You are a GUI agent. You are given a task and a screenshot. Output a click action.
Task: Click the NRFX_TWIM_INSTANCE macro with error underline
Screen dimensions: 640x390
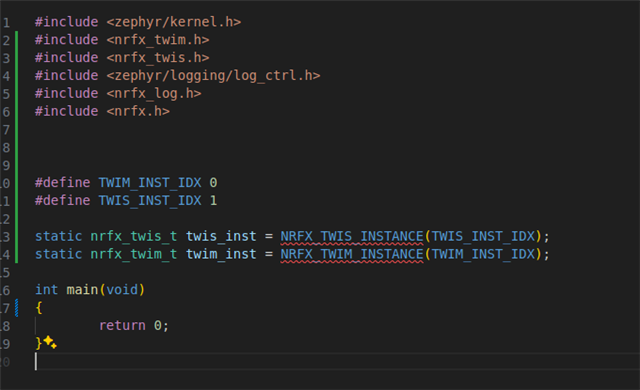tap(352, 255)
